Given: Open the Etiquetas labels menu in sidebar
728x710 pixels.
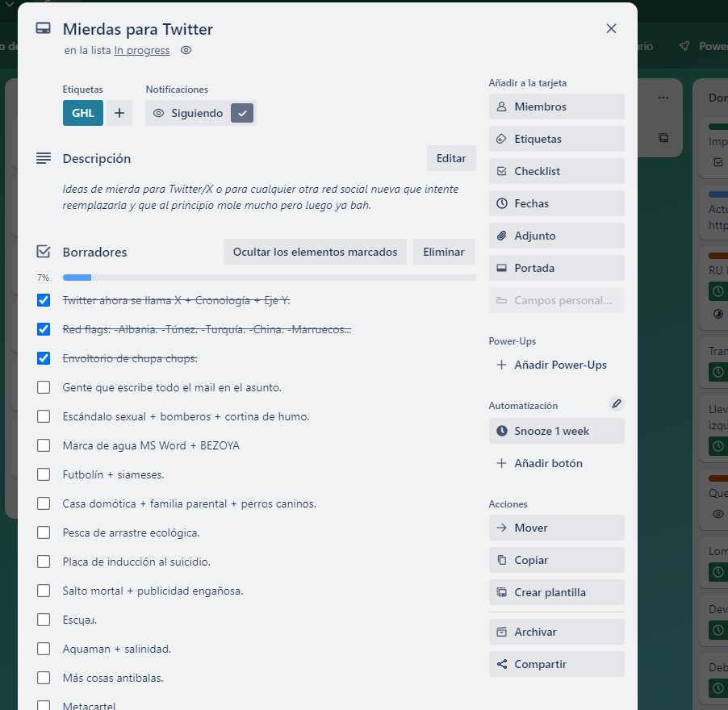Looking at the screenshot, I should click(x=556, y=139).
